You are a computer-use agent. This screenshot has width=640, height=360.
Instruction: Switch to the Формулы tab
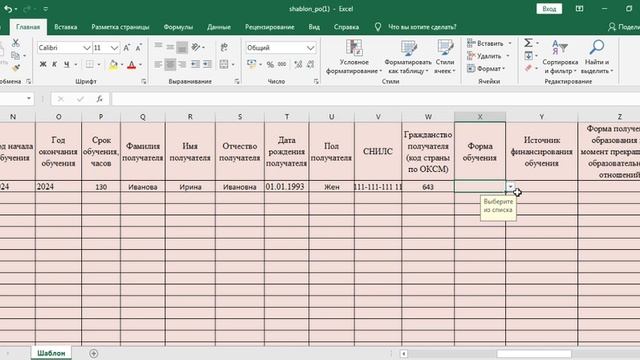click(x=178, y=27)
